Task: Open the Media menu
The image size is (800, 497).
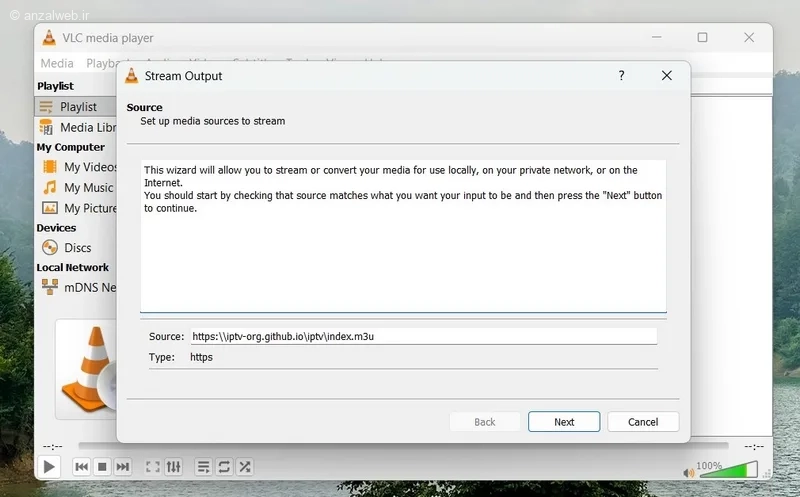Action: [57, 63]
